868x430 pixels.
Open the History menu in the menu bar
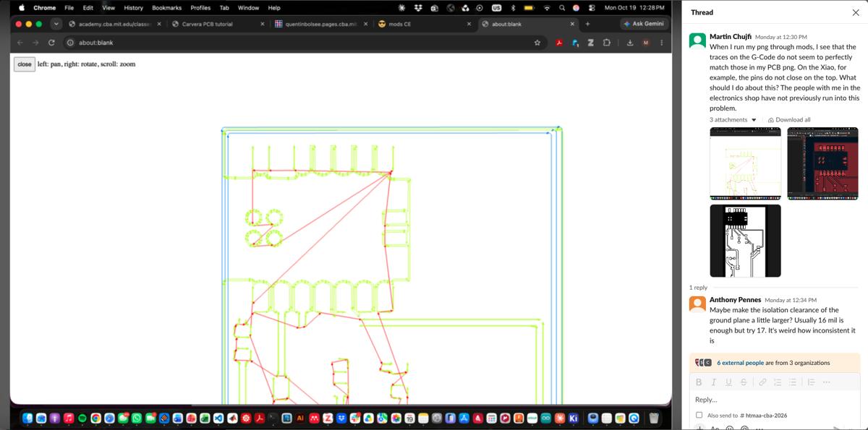point(133,7)
